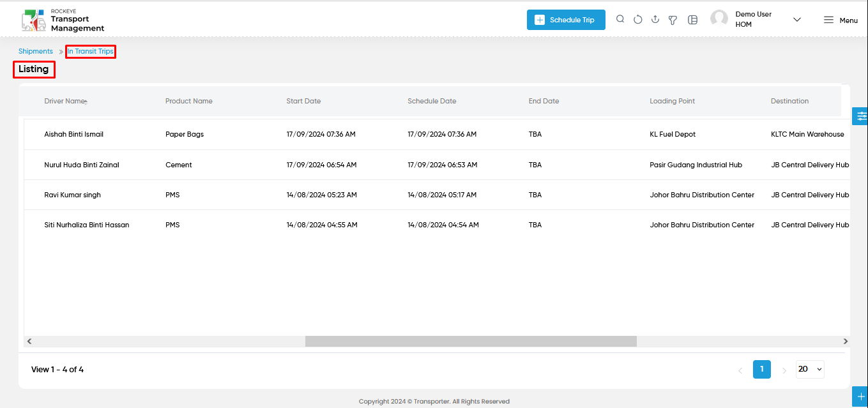Go to the Shipments breadcrumb
The width and height of the screenshot is (868, 408).
(x=36, y=51)
